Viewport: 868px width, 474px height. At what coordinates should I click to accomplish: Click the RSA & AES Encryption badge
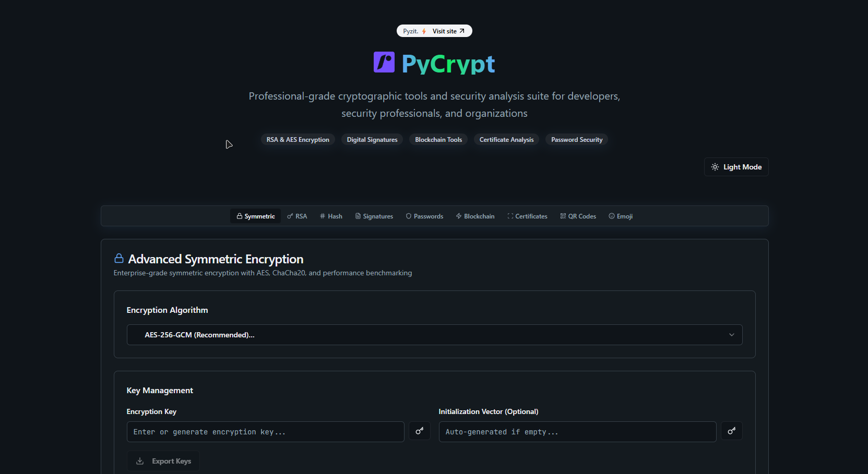coord(298,140)
